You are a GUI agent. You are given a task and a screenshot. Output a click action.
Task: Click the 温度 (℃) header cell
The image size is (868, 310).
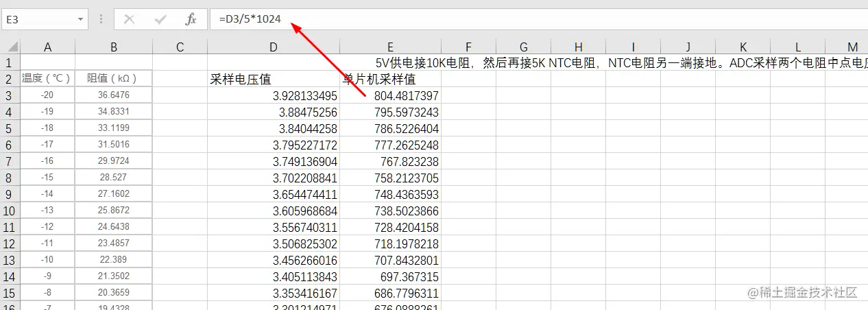click(47, 79)
